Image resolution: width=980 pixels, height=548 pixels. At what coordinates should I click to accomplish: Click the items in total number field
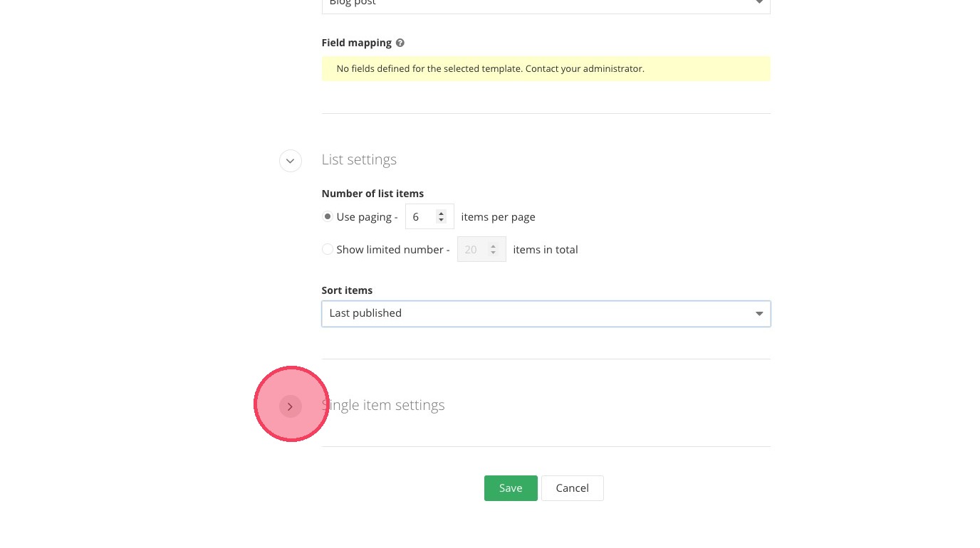coord(474,249)
